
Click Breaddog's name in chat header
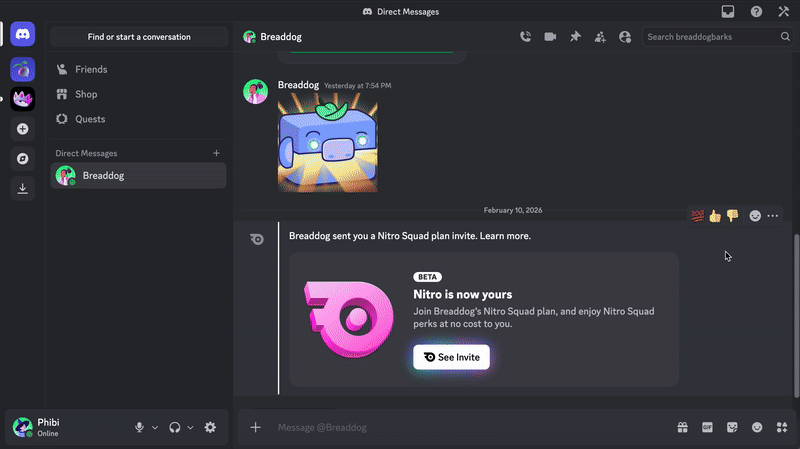point(281,37)
